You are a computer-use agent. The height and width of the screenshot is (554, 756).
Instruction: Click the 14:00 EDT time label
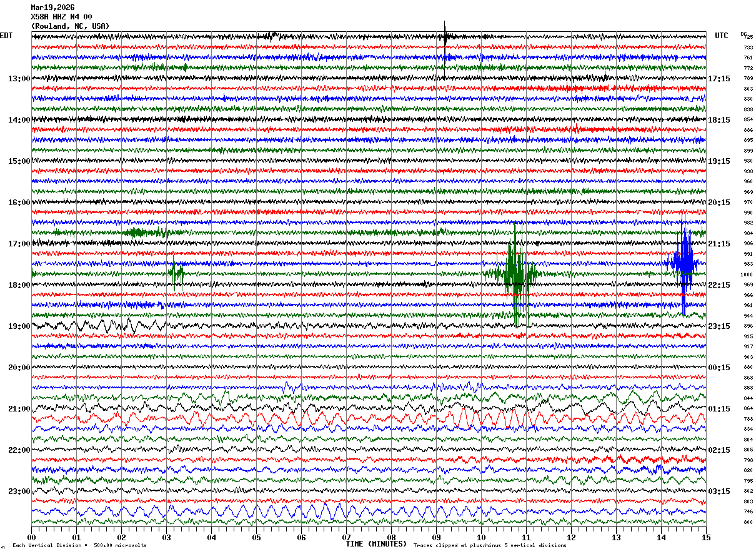click(x=19, y=120)
